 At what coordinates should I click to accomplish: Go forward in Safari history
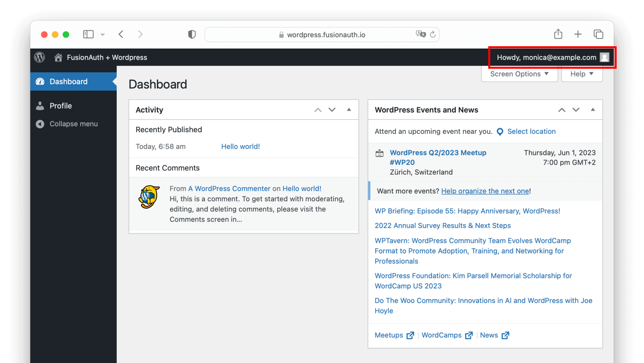click(x=140, y=34)
